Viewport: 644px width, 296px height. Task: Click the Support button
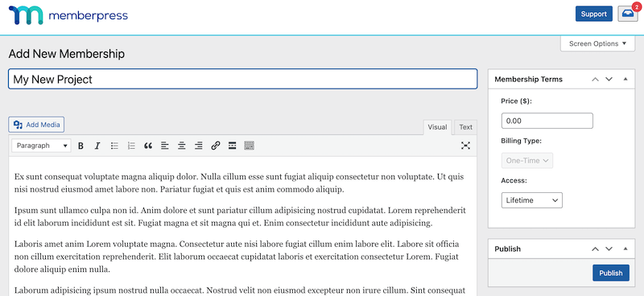click(x=594, y=14)
